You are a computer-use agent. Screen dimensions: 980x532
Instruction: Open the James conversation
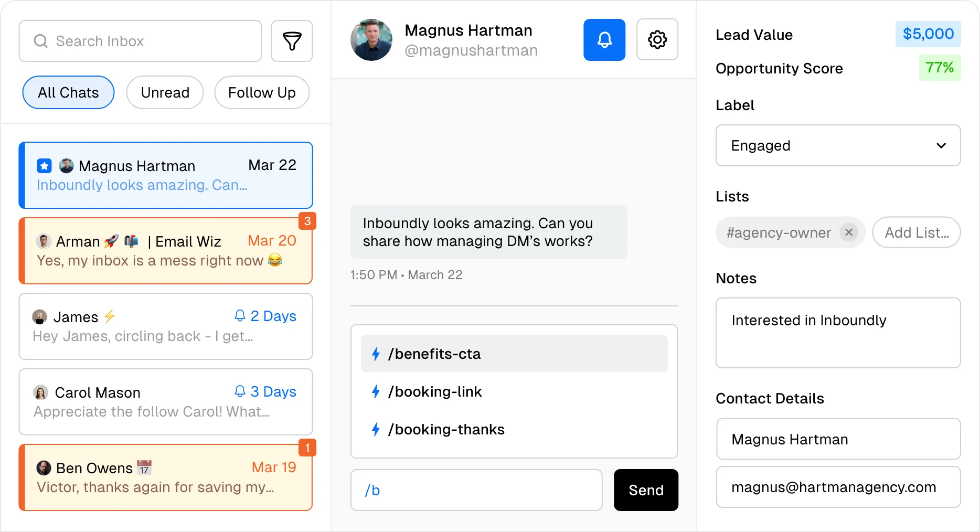(166, 326)
